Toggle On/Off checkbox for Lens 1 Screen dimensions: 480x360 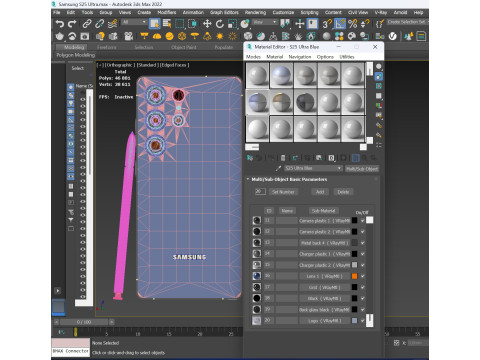tap(363, 276)
